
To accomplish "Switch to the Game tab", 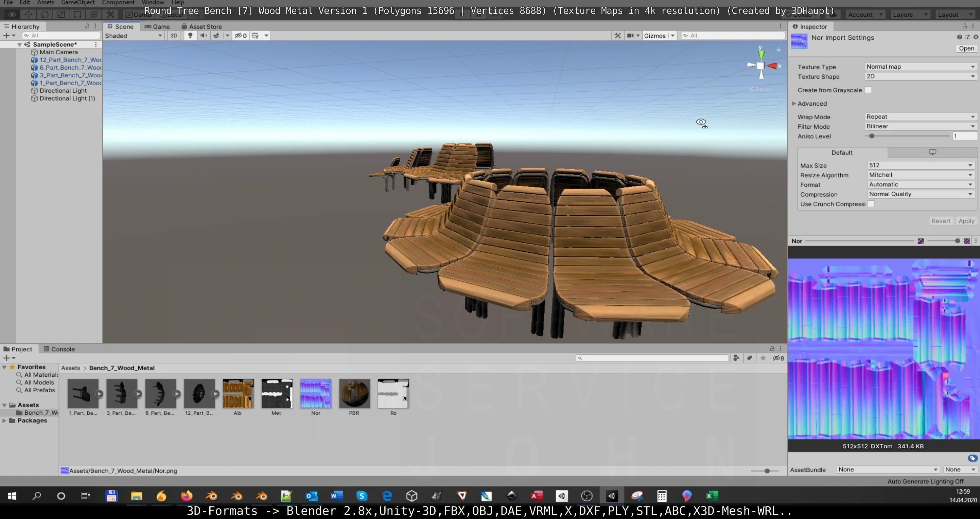I will coord(157,26).
